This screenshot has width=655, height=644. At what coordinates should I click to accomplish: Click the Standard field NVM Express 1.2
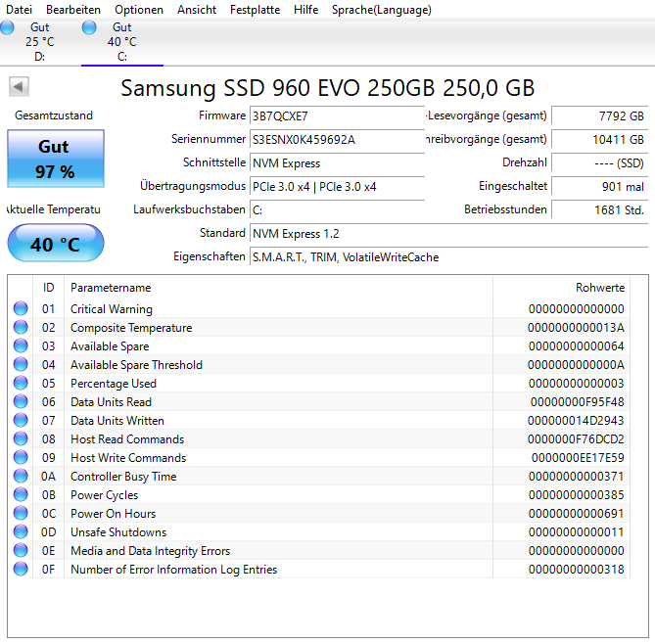(449, 234)
